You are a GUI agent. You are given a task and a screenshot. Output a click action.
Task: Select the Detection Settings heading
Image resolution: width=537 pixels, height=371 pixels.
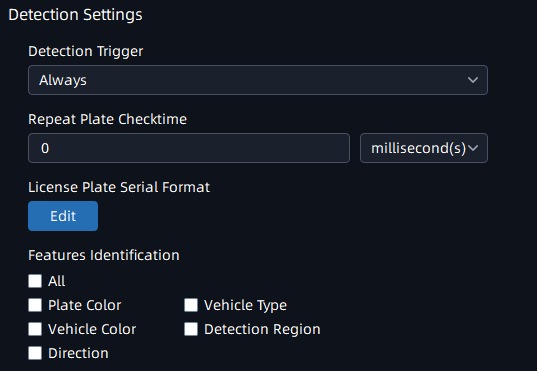pos(75,15)
